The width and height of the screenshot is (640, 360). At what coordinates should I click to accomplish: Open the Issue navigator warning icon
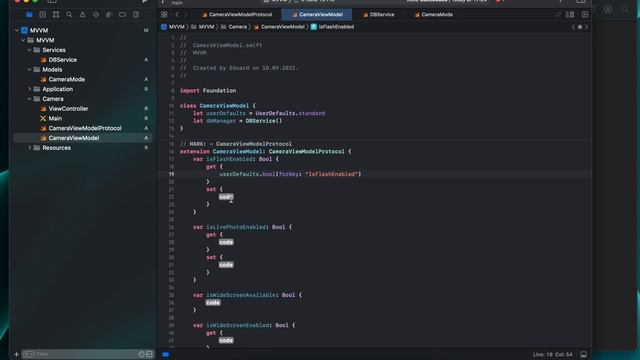pyautogui.click(x=82, y=15)
